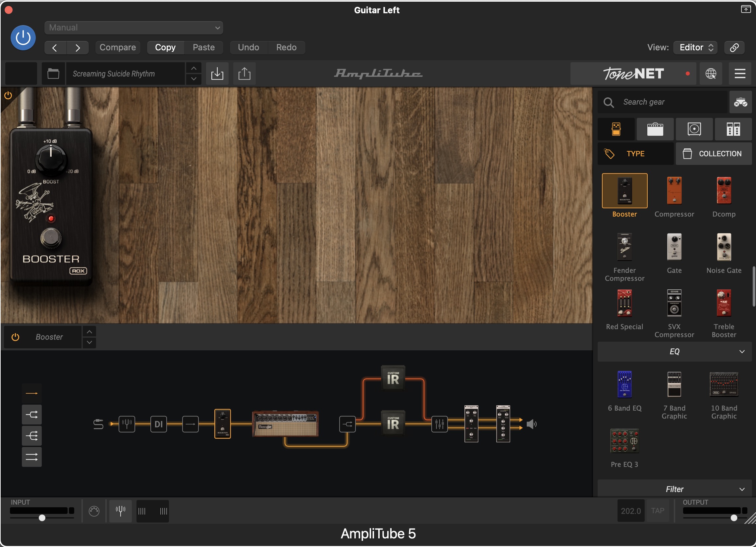
Task: Select the Compressor pedal in browser
Action: (x=674, y=191)
